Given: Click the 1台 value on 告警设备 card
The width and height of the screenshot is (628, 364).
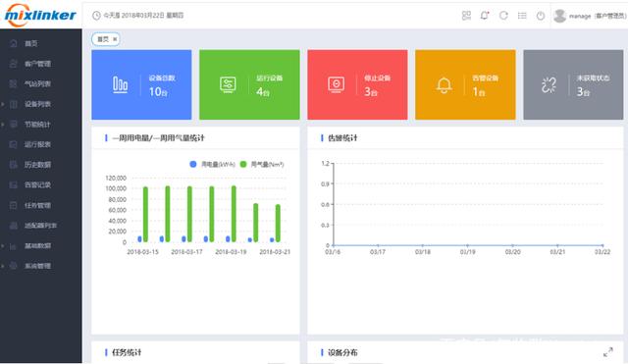Looking at the screenshot, I should pos(479,91).
